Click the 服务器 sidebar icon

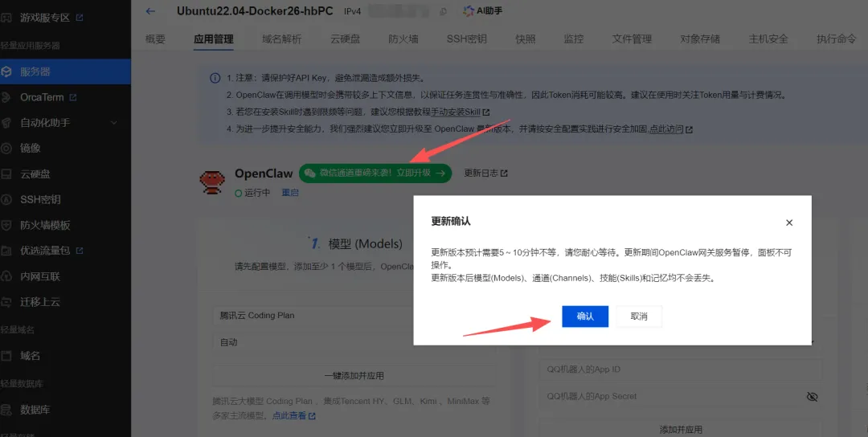6,71
